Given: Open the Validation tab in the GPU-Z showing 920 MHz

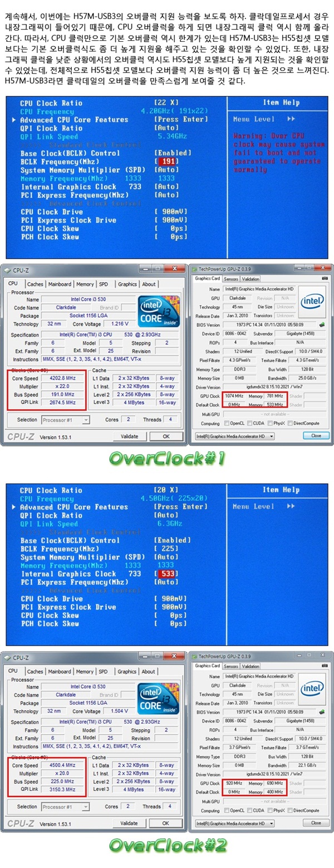Looking at the screenshot, I should tap(250, 666).
